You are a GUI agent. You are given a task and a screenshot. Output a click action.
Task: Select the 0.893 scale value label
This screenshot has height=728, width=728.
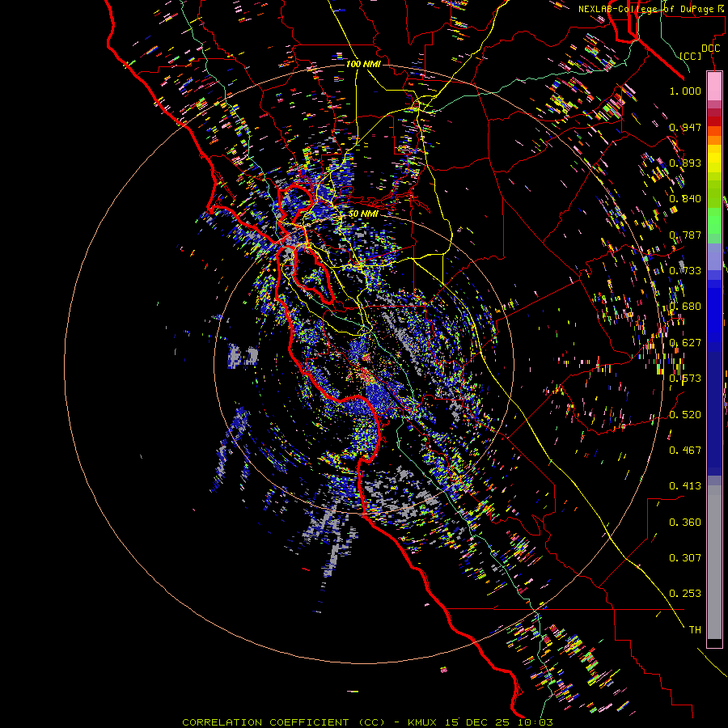pos(685,163)
